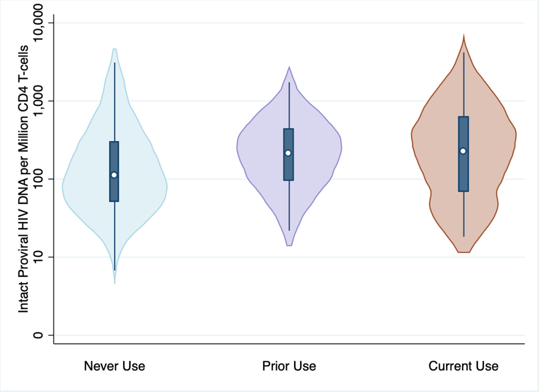Click the "Current Use" x-axis label
The height and width of the screenshot is (392, 539).
[x=464, y=366]
